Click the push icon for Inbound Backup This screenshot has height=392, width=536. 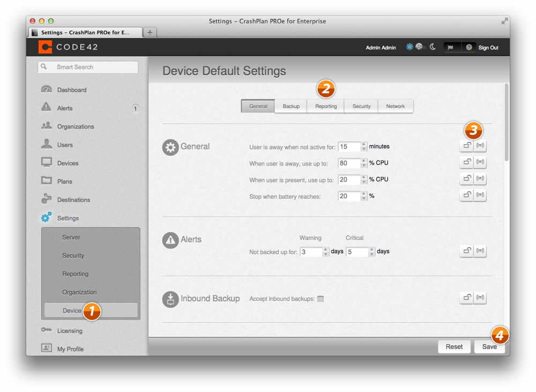(480, 298)
